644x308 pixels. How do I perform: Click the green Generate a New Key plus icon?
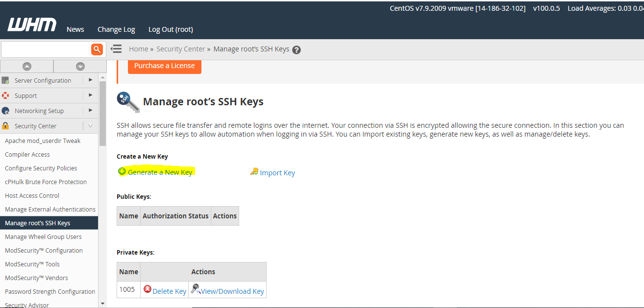pyautogui.click(x=122, y=171)
